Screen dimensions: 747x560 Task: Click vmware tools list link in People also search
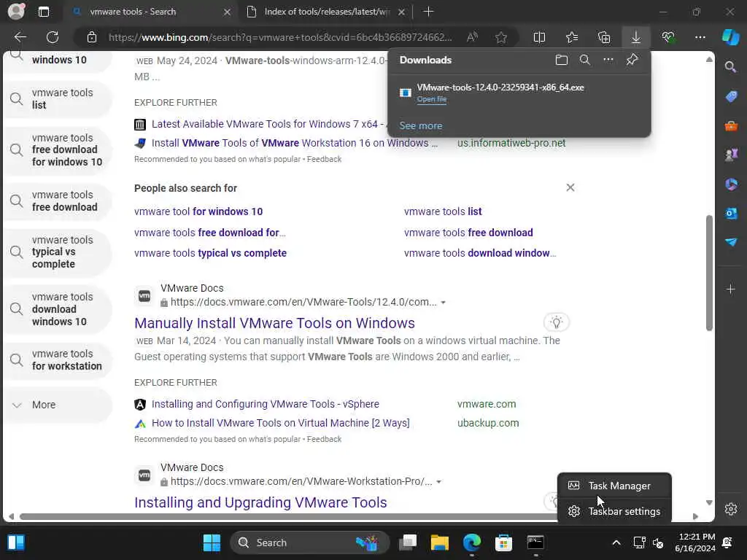pos(443,211)
